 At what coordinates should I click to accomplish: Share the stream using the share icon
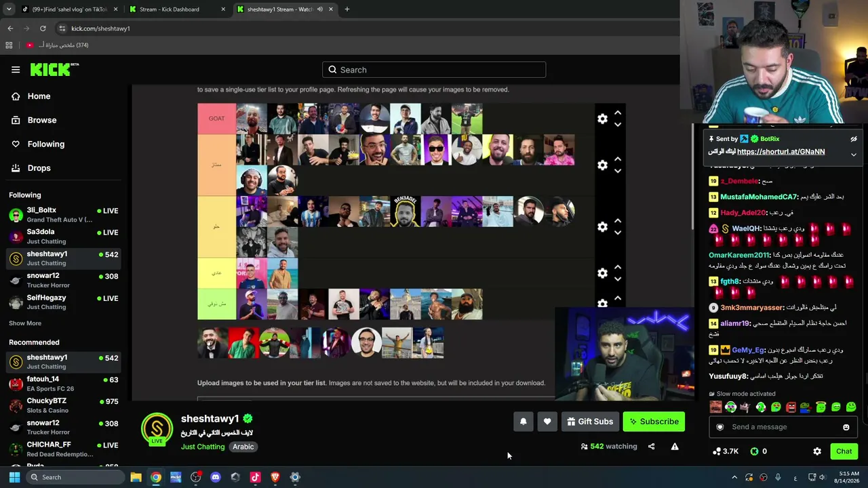point(651,447)
